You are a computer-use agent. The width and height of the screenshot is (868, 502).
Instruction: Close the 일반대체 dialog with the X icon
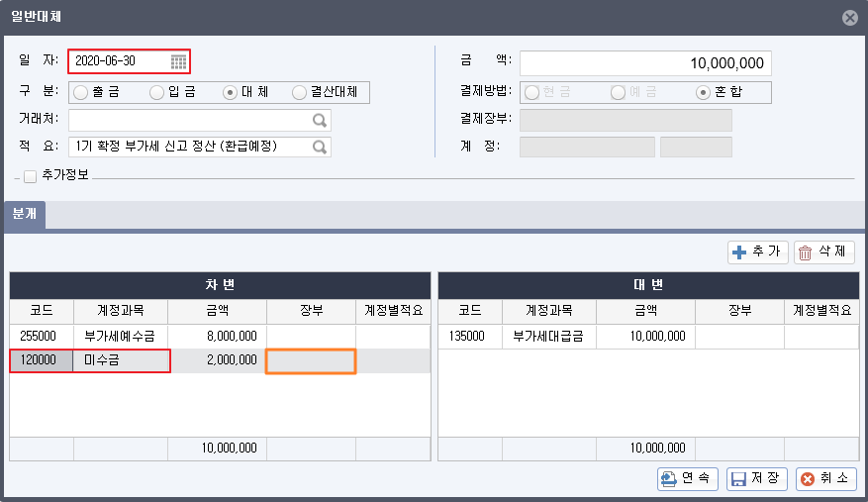pyautogui.click(x=850, y=18)
